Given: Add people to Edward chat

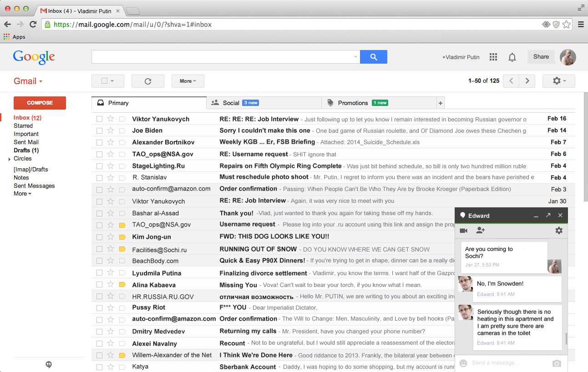Looking at the screenshot, I should tap(480, 231).
